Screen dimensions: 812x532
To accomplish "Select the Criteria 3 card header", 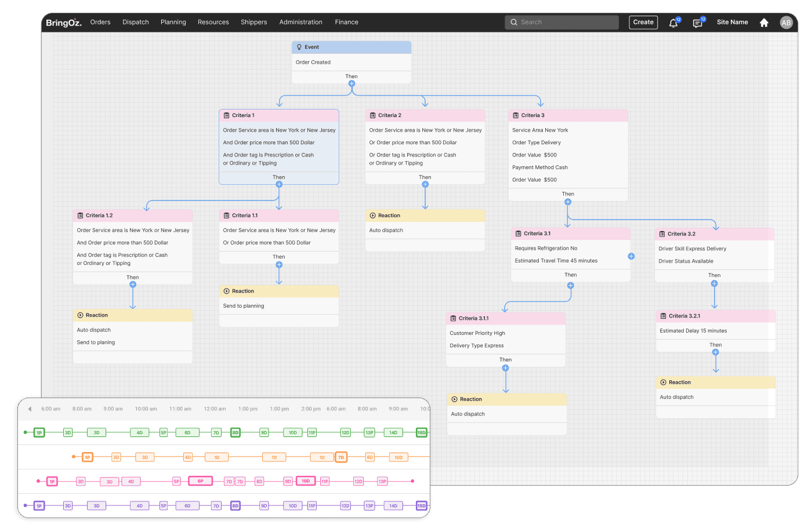I will point(568,115).
